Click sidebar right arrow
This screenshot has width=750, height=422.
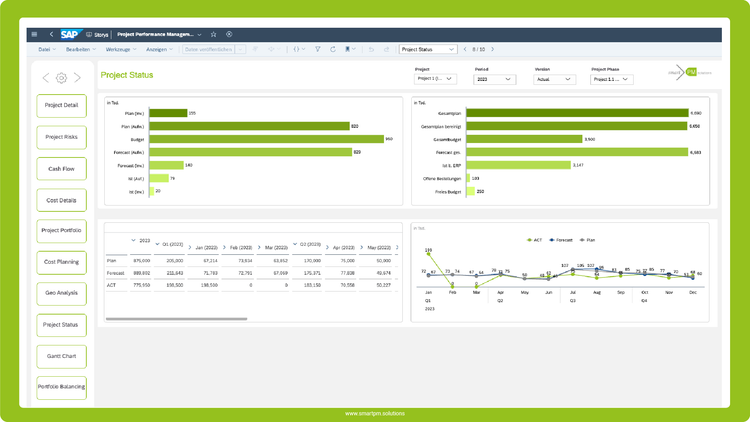(77, 78)
